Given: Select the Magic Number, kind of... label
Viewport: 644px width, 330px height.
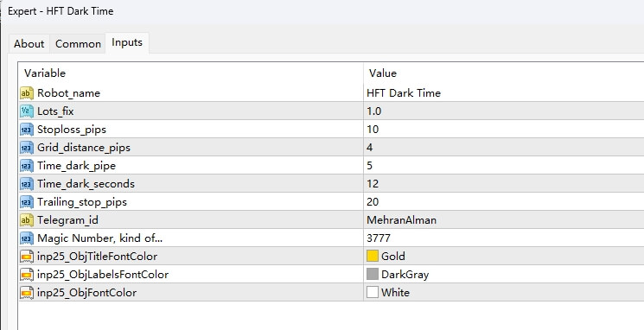Looking at the screenshot, I should click(99, 238).
